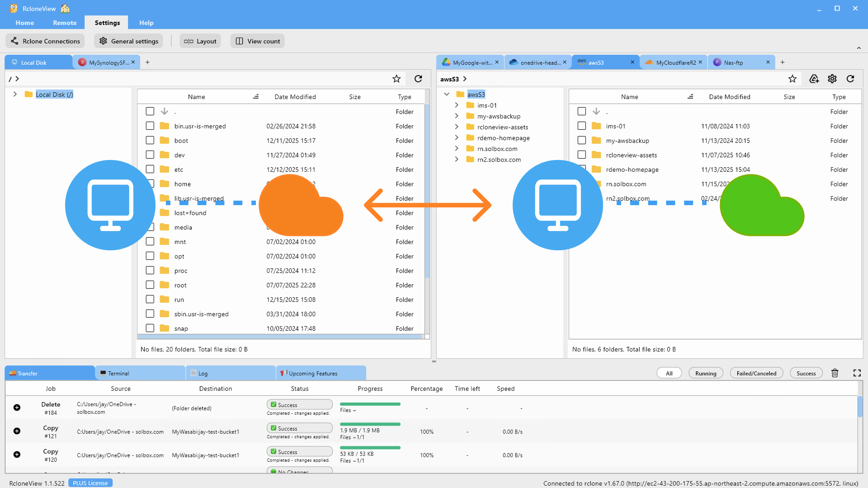Check the checkbox beside the boot folder
This screenshot has width=868, height=488.
150,140
